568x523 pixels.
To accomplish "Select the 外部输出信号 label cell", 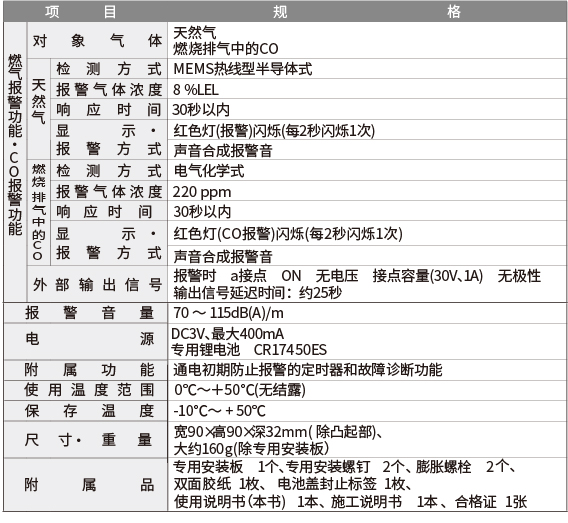I will 97,285.
